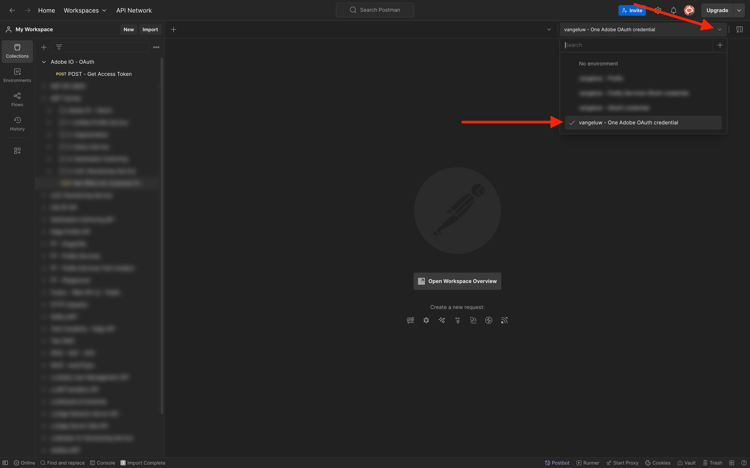Open a new tab with the plus icon
Viewport: 750px width, 468px height.
pos(174,30)
